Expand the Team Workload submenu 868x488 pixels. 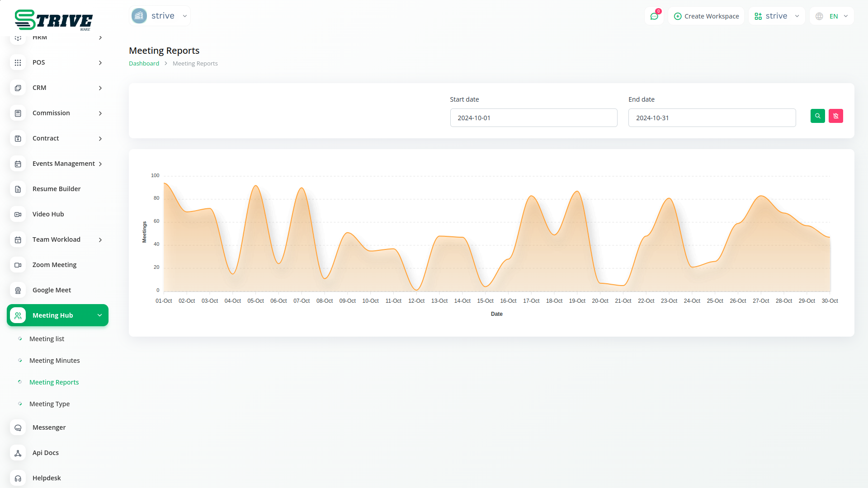tap(100, 240)
